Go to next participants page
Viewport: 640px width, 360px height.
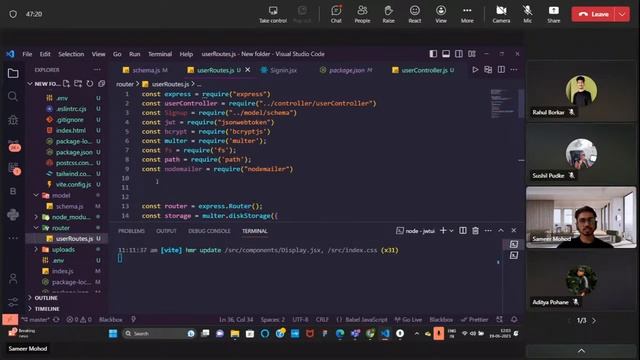tap(594, 320)
